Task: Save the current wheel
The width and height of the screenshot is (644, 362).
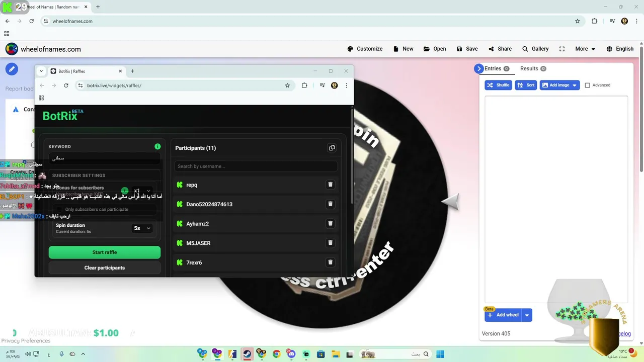Action: [467, 49]
